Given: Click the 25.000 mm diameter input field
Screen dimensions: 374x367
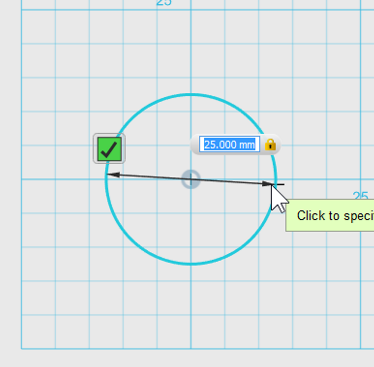Looking at the screenshot, I should pos(229,145).
